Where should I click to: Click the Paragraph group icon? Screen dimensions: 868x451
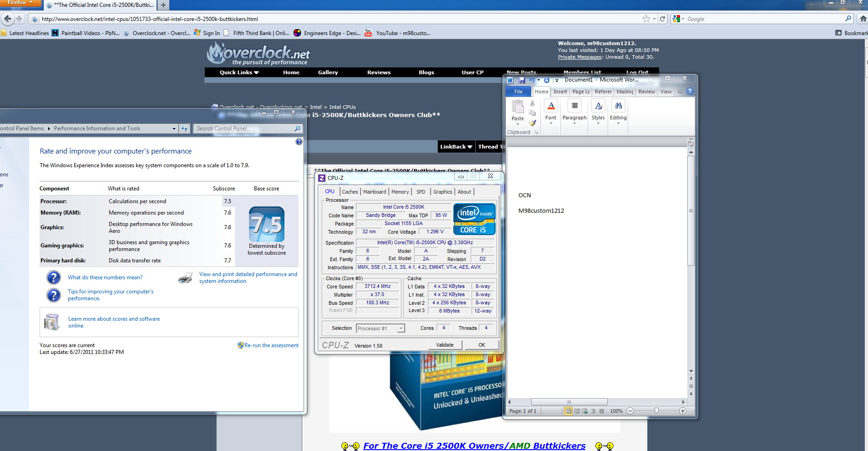click(574, 106)
